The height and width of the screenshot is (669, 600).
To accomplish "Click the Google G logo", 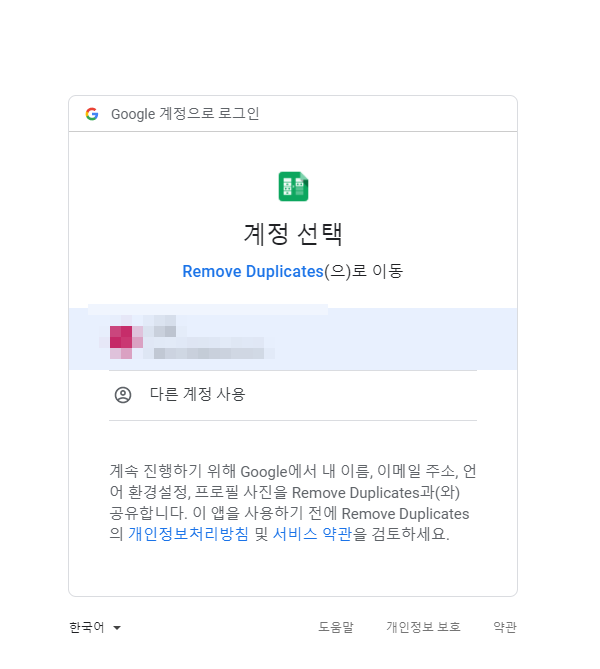I will pos(92,114).
